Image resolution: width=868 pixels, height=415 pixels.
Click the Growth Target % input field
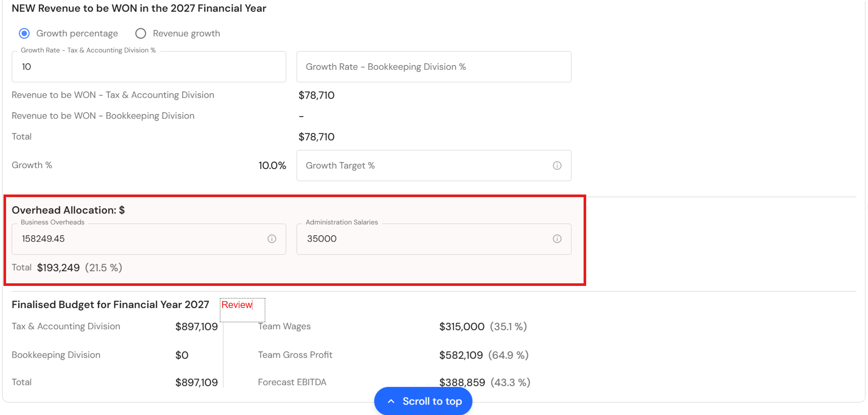pyautogui.click(x=434, y=165)
